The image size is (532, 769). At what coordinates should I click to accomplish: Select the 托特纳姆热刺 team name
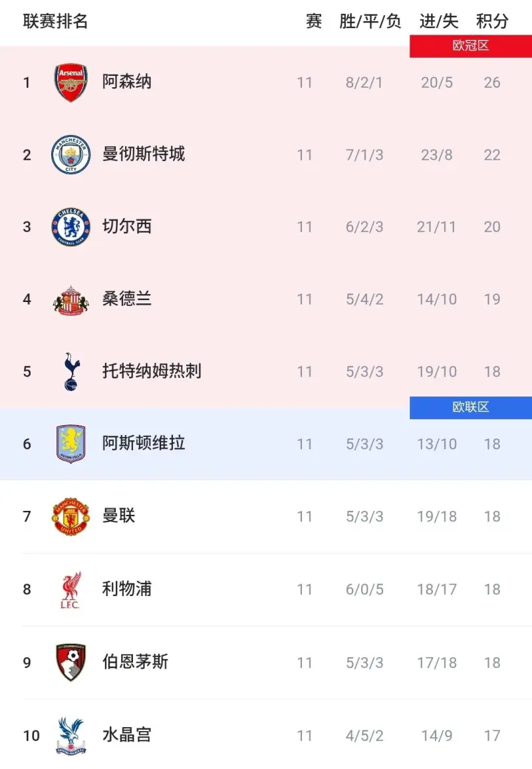tap(152, 371)
